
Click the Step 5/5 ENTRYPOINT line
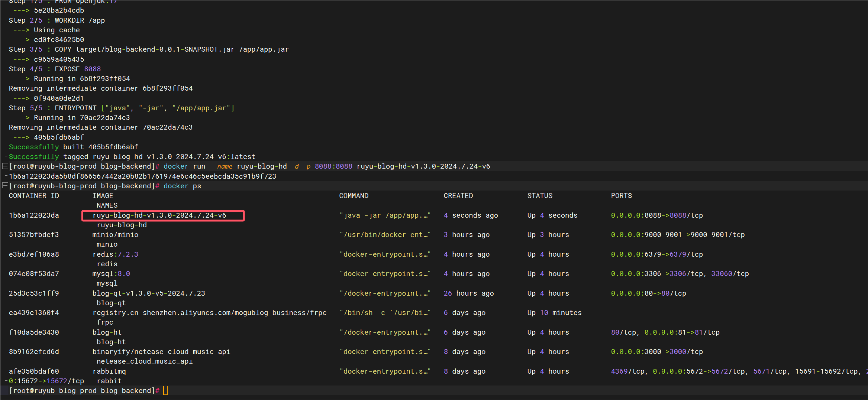point(122,108)
